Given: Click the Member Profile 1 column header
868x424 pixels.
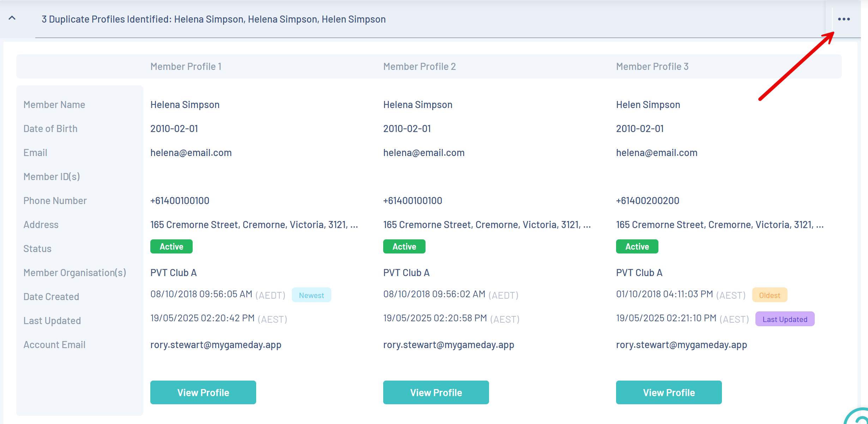Looking at the screenshot, I should 186,66.
